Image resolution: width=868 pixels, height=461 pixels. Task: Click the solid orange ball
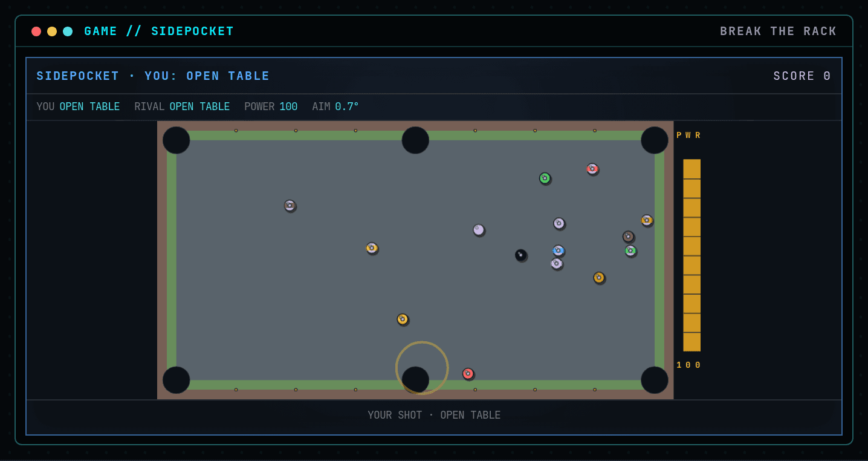click(599, 277)
